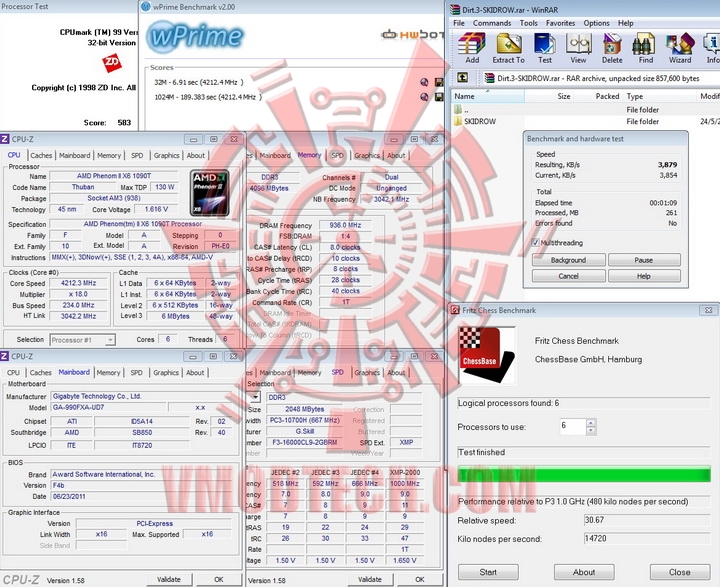Screen dimensions: 720x587
Task: Click the Processors to use input field
Action: (x=573, y=427)
